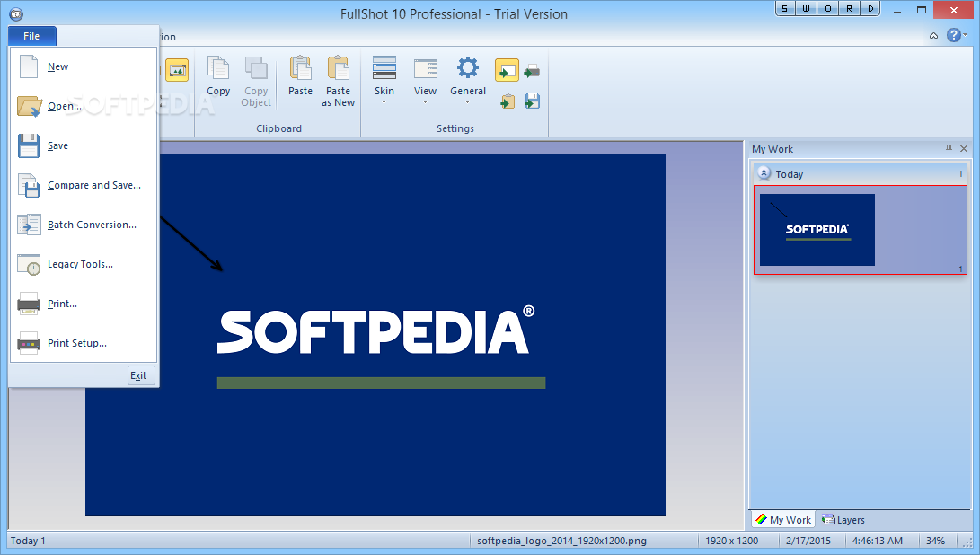Switch to the My Work bottom tab
The height and width of the screenshot is (555, 980).
[783, 519]
